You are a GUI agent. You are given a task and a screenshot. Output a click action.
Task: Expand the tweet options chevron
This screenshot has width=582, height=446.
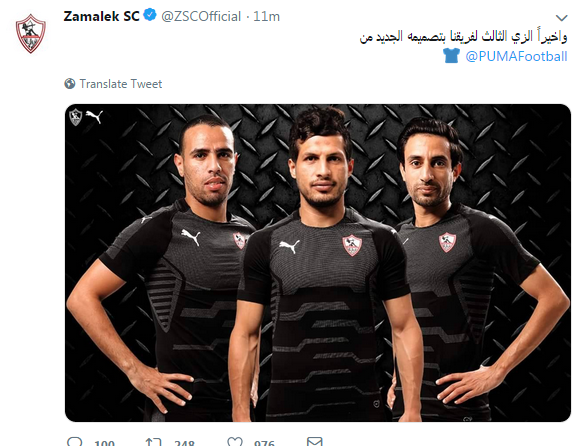coord(562,18)
